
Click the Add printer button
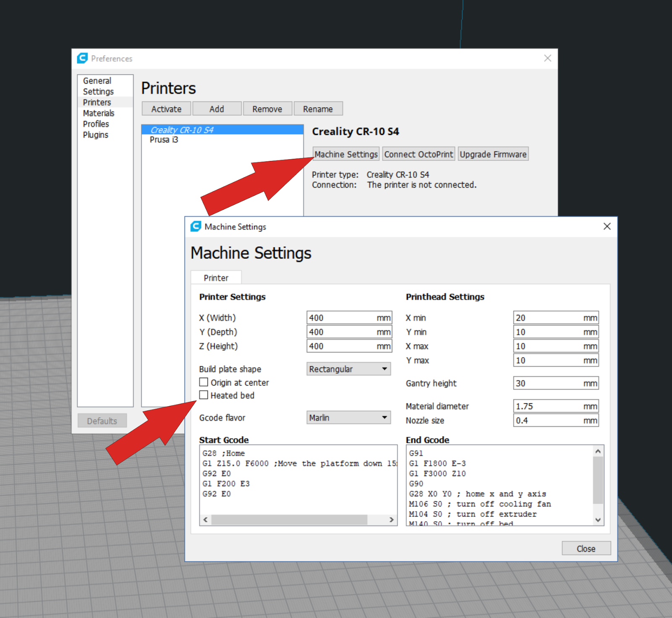coord(217,109)
